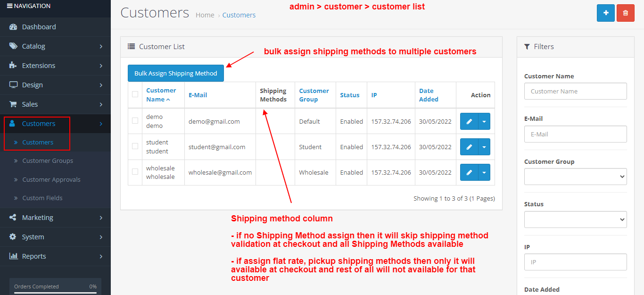Tick the wholesale customer's row checkbox
The width and height of the screenshot is (644, 295).
pos(135,172)
